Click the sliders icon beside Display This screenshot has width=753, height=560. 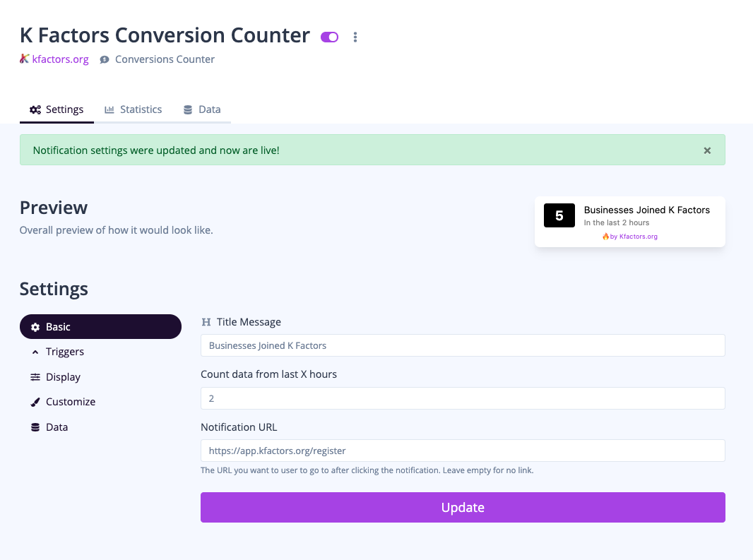coord(35,377)
